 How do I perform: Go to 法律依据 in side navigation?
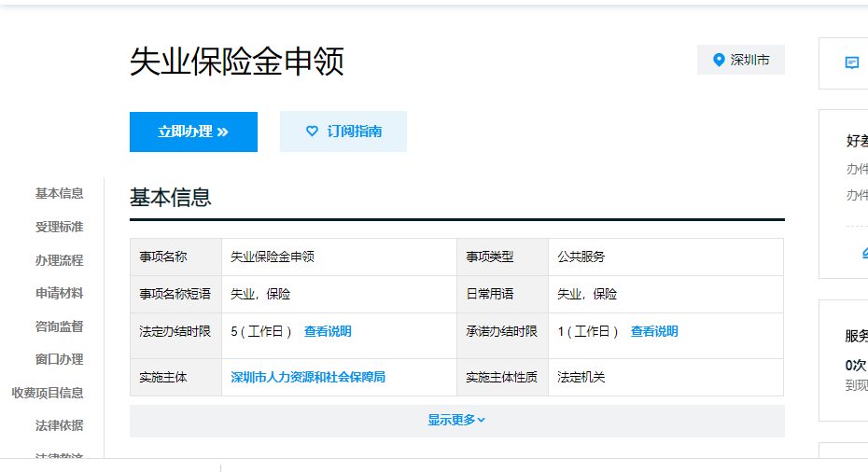[59, 425]
